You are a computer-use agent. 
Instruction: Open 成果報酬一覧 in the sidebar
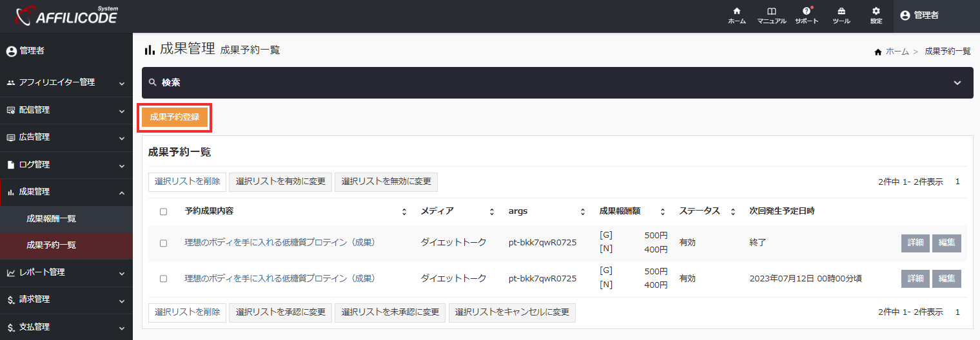(51, 219)
